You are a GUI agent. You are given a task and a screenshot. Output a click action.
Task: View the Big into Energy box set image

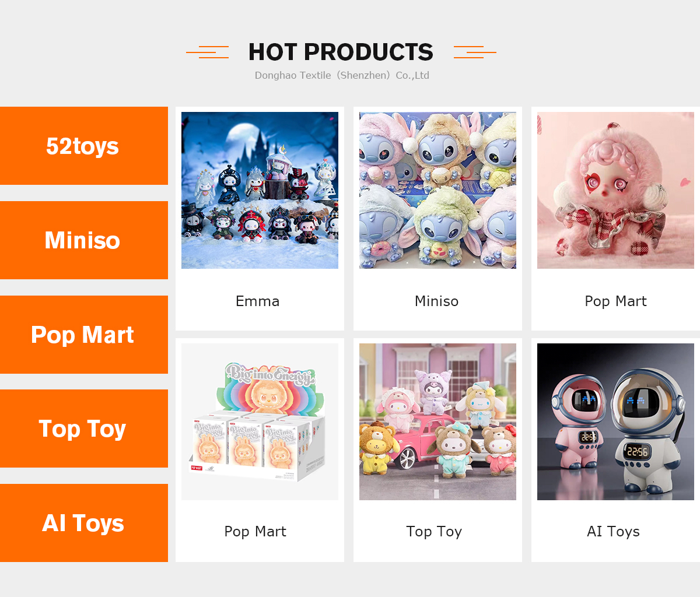click(260, 422)
